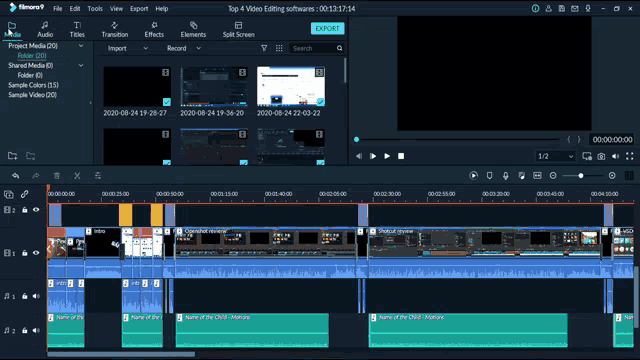Viewport: 640px width, 360px height.
Task: Add a marker with the shield icon
Action: point(489,176)
